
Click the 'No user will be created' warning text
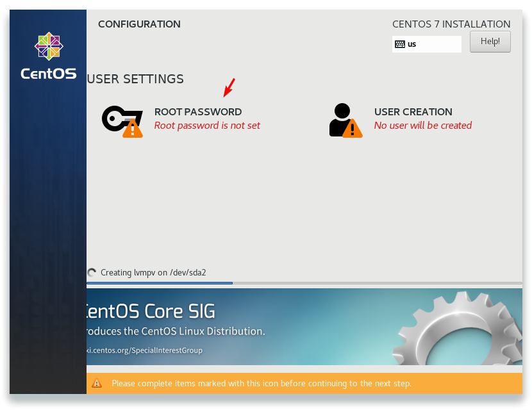[x=423, y=126]
